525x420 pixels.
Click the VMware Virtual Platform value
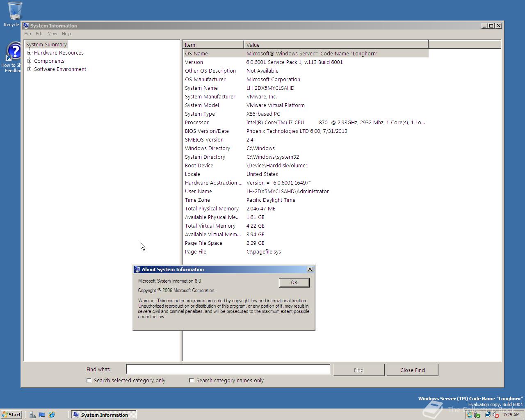[276, 105]
